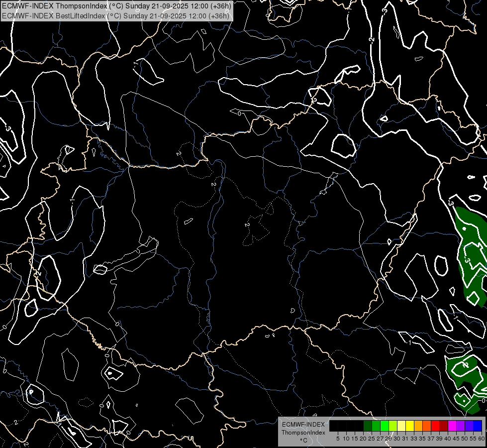Choose the blue 55–60 legend swatch

[x=477, y=426]
